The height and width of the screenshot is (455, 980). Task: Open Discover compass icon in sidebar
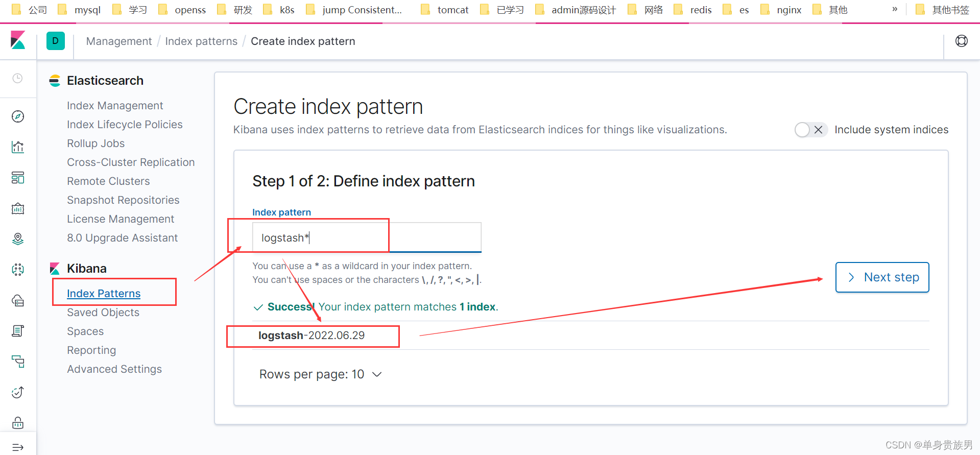[x=18, y=116]
